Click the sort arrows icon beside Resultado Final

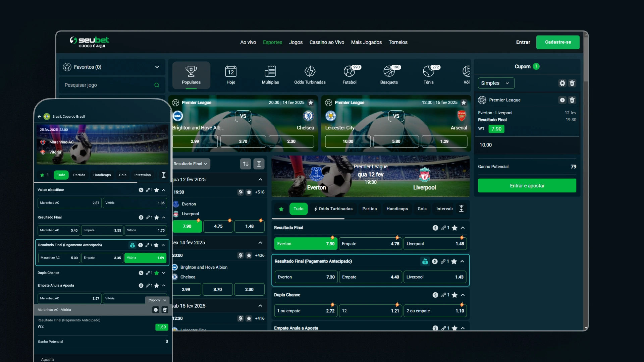246,164
